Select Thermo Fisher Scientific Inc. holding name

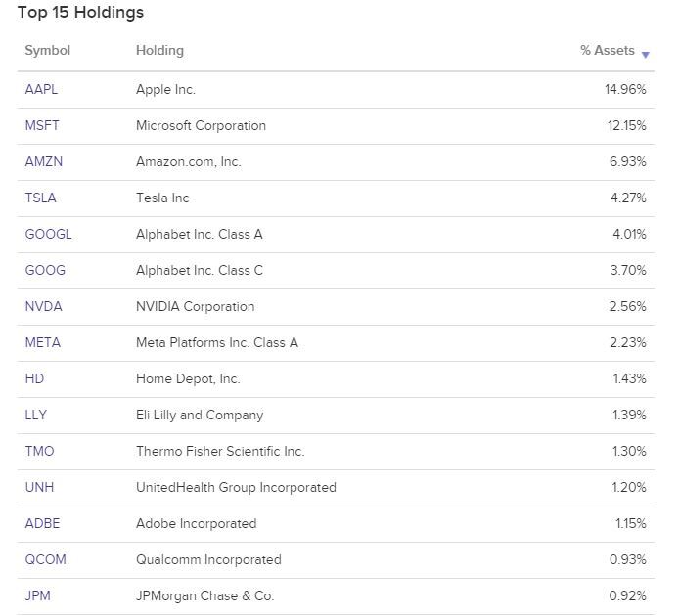[x=220, y=451]
